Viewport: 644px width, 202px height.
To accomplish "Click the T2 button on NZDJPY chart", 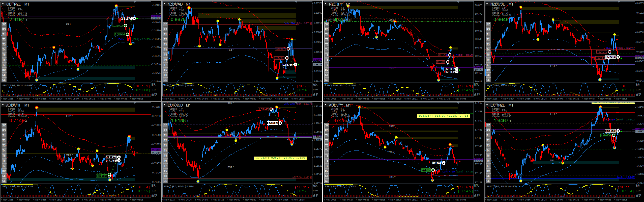I will [327, 39].
